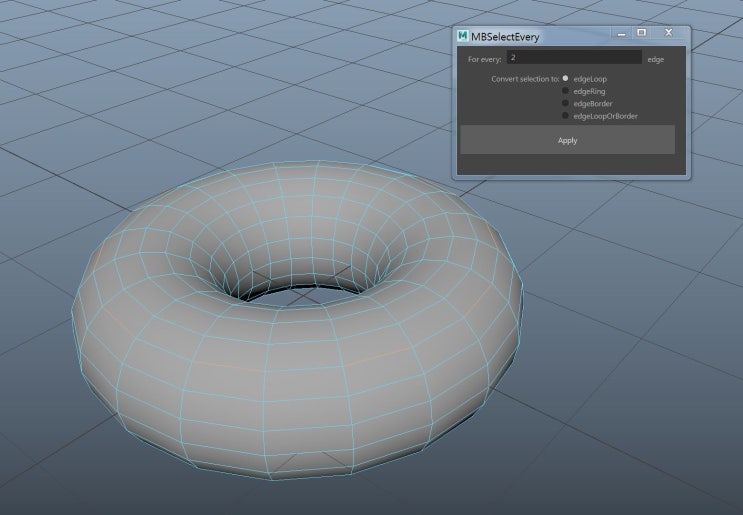Image resolution: width=743 pixels, height=515 pixels.
Task: Click the 'edge' label beside the input
Action: 656,60
